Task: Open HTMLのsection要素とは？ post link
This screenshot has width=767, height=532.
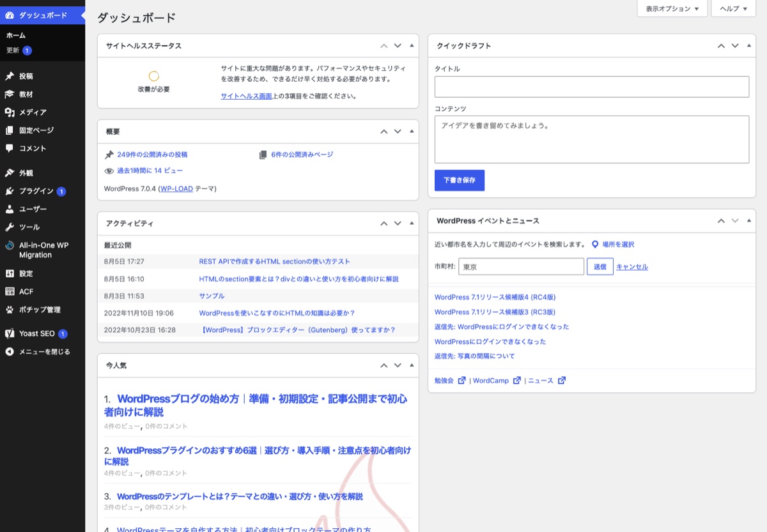Action: pos(298,278)
